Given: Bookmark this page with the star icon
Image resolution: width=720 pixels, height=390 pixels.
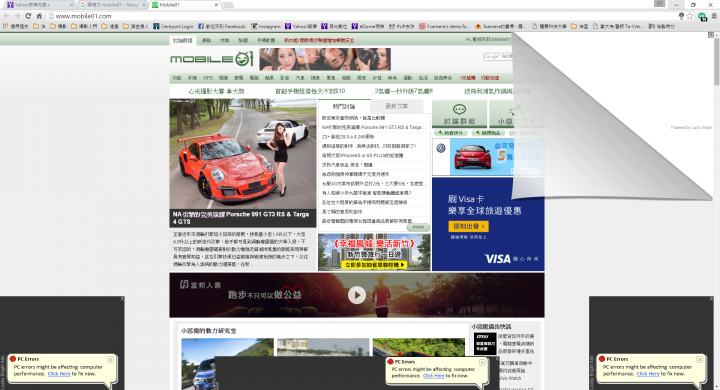Looking at the screenshot, I should click(690, 16).
